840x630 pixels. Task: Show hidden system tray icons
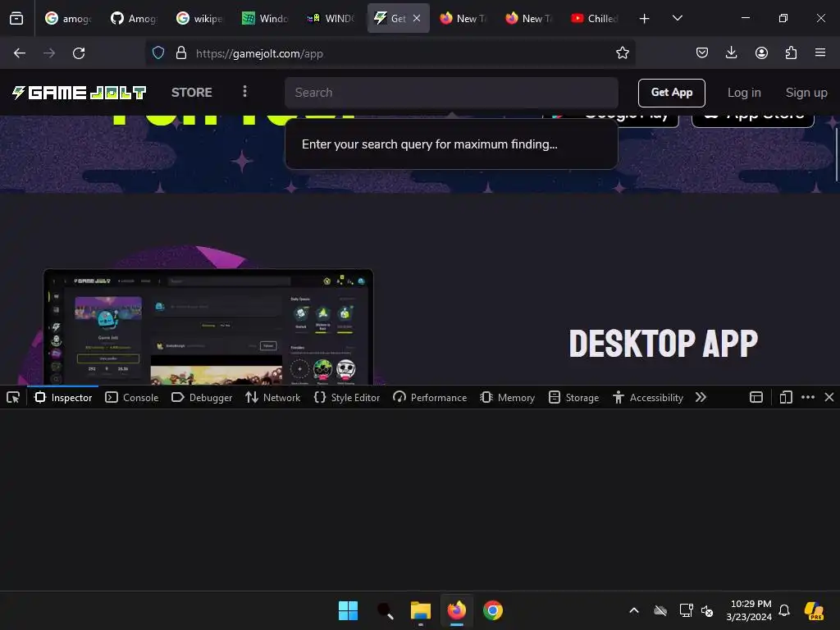[634, 610]
